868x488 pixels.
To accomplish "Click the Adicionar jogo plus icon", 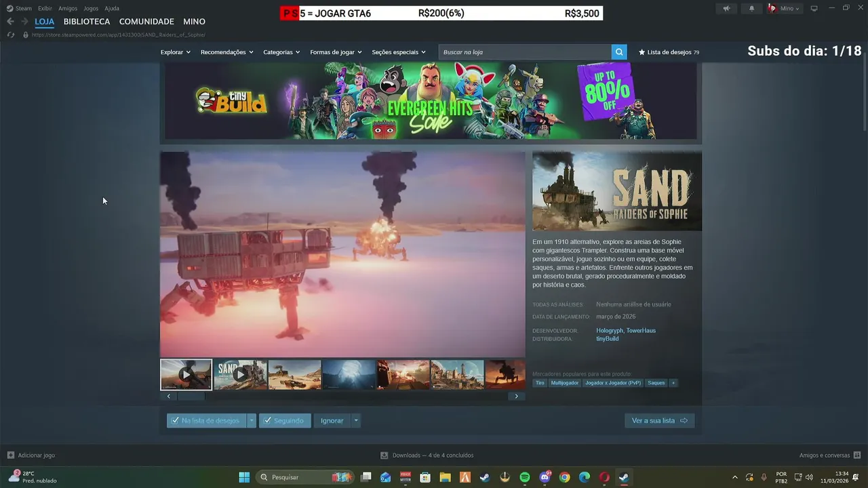I will point(10,455).
